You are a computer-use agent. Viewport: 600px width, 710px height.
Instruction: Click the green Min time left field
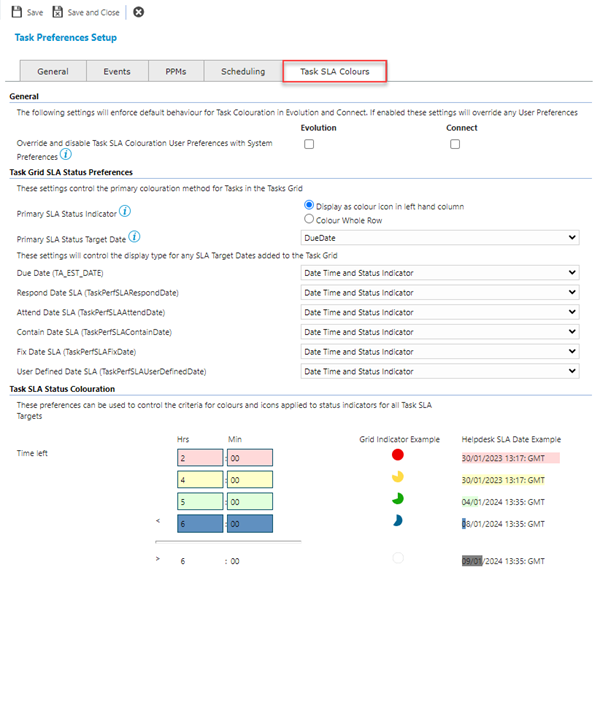click(x=249, y=501)
